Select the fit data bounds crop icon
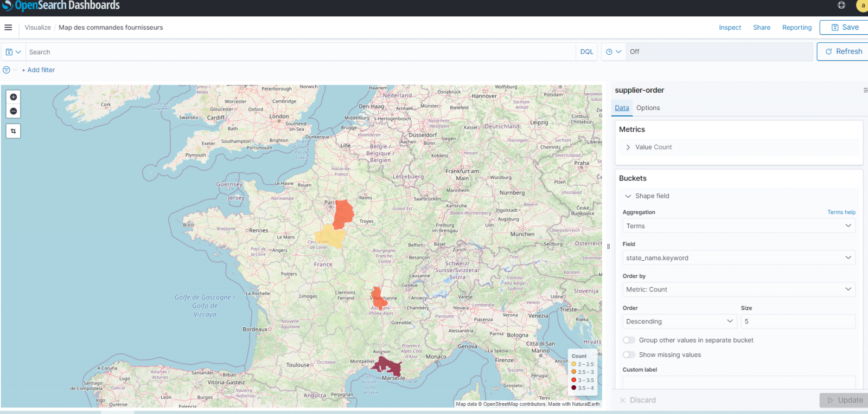 (x=14, y=131)
